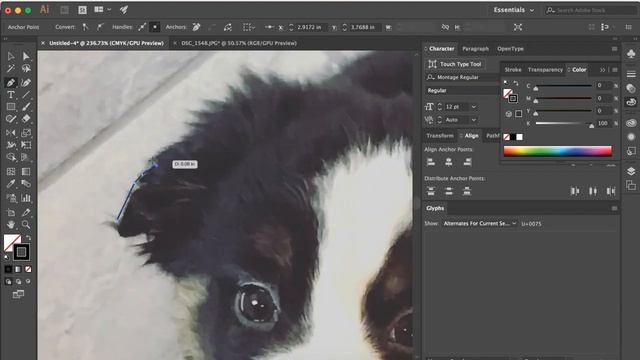Click Convert anchor to smooth icon
640x360 pixels.
(x=100, y=27)
